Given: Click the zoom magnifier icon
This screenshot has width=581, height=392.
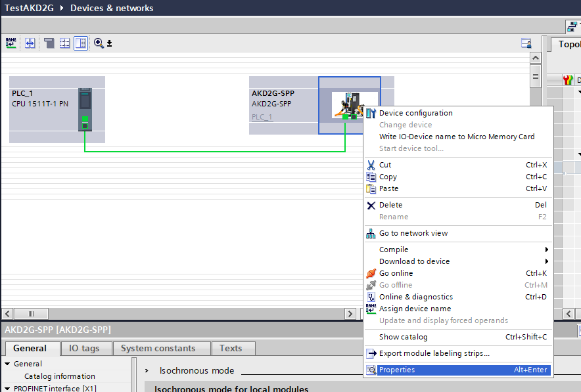Looking at the screenshot, I should pos(99,43).
